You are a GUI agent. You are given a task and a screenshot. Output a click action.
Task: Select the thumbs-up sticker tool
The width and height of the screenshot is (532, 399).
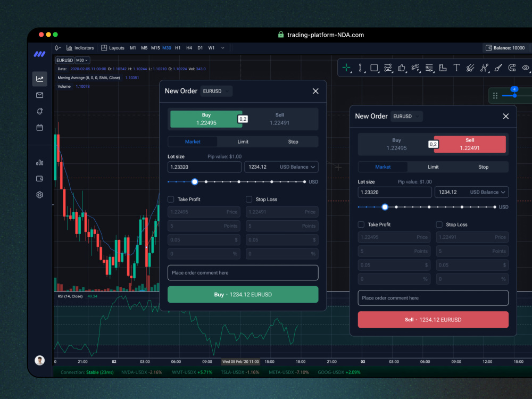(x=402, y=68)
